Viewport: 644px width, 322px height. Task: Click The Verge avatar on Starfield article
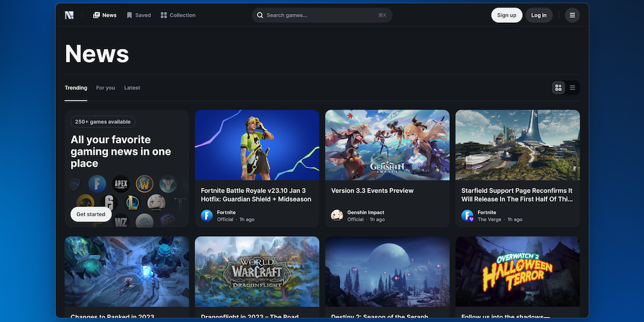(467, 216)
